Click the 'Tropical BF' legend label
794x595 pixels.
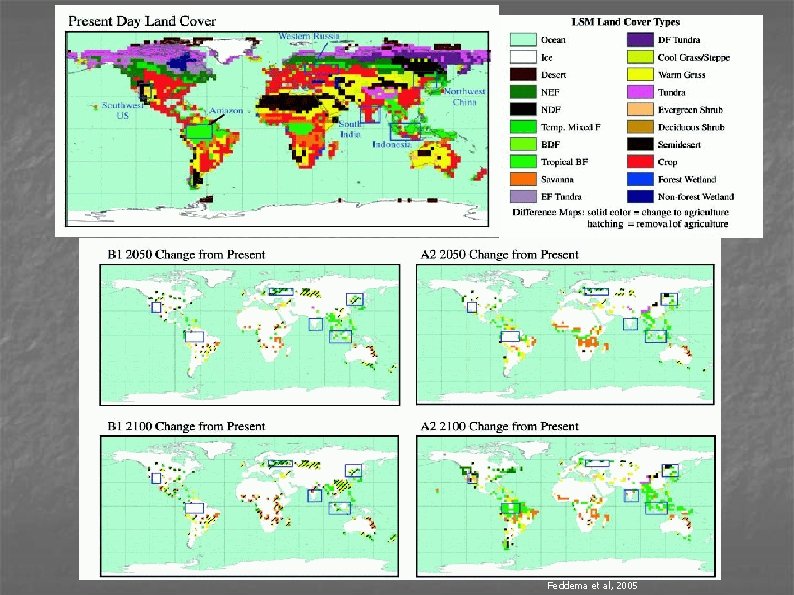(564, 162)
